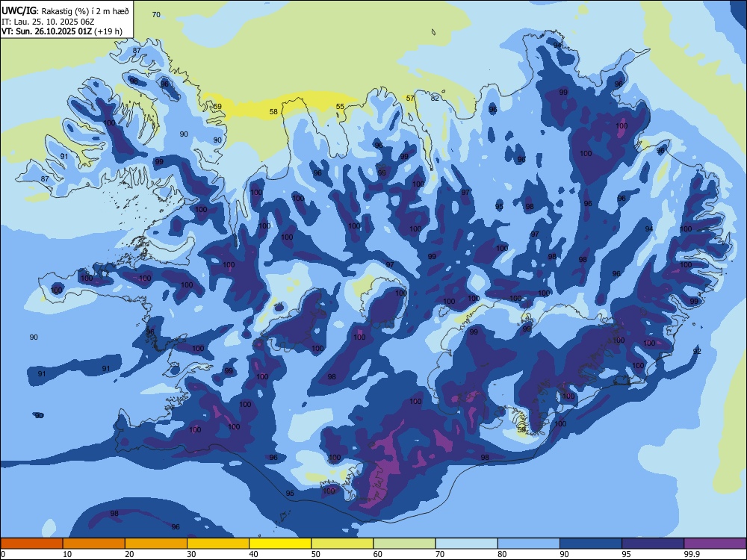Click the 0–10 dark orange legend swatch
This screenshot has width=747, height=560.
(31, 544)
